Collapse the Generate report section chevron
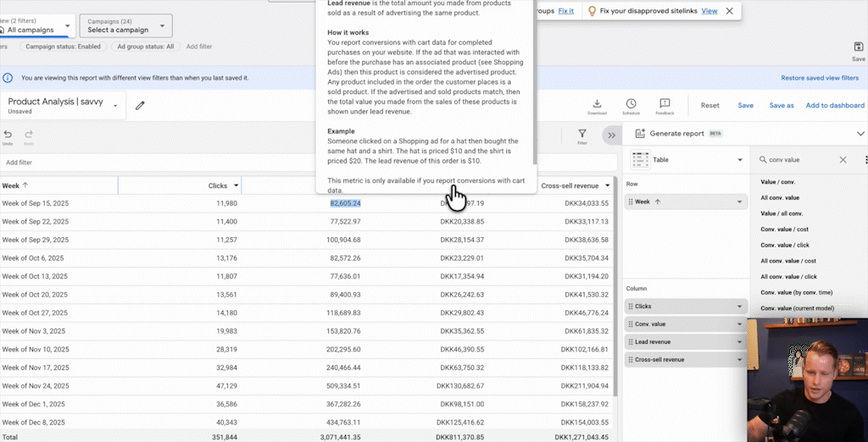 860,134
